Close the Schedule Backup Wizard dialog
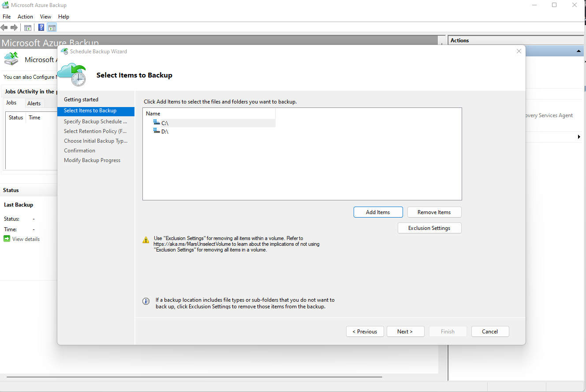Image resolution: width=586 pixels, height=392 pixels. point(519,51)
